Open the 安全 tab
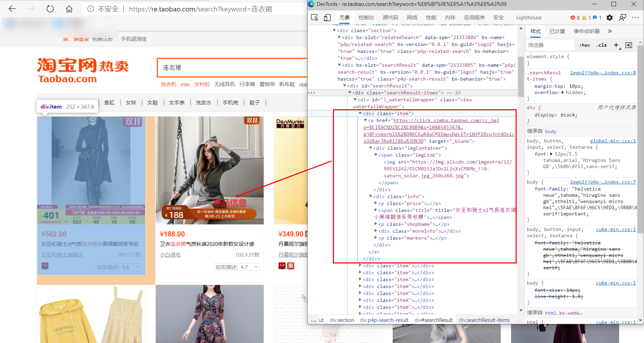Image resolution: width=644 pixels, height=343 pixels. pyautogui.click(x=498, y=18)
